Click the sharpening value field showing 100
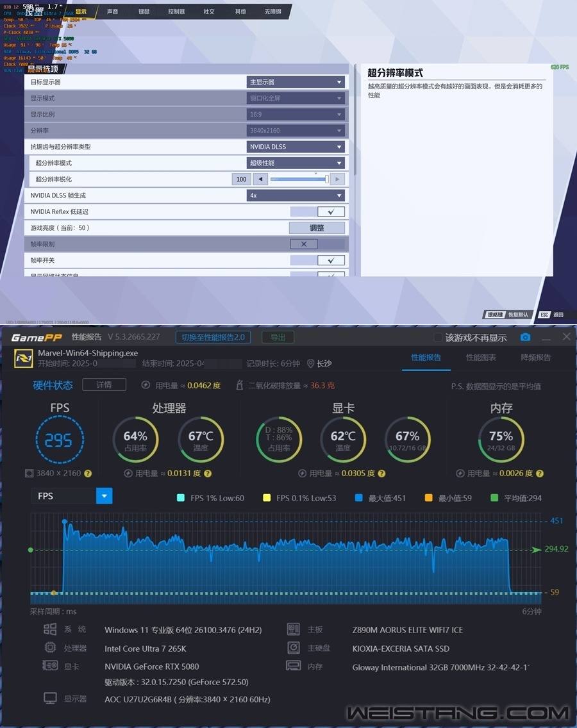This screenshot has height=728, width=577. pyautogui.click(x=242, y=179)
